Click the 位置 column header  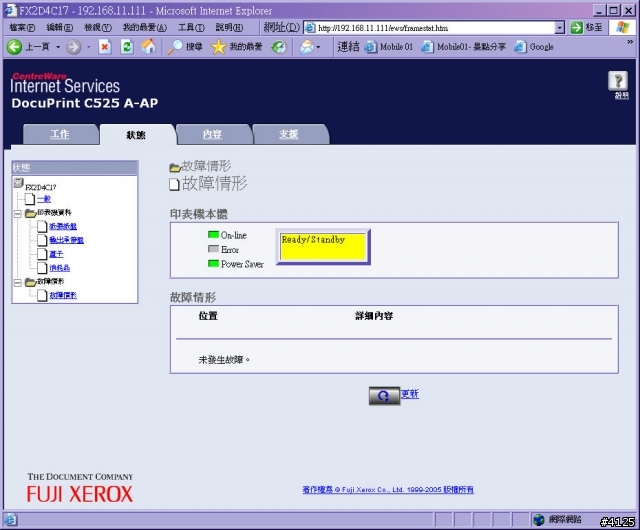[x=208, y=316]
